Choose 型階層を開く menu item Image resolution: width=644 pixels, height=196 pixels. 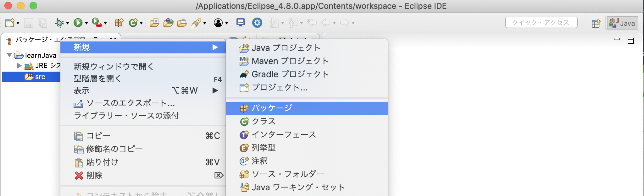click(x=143, y=79)
